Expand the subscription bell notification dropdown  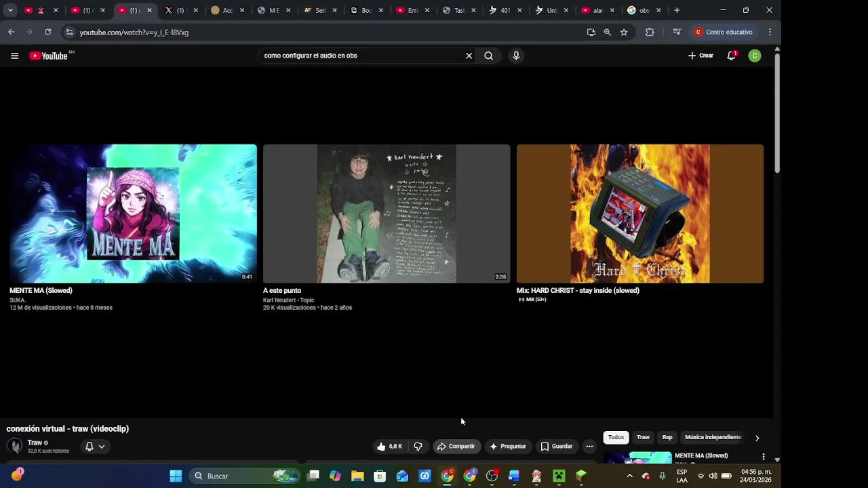pyautogui.click(x=95, y=447)
